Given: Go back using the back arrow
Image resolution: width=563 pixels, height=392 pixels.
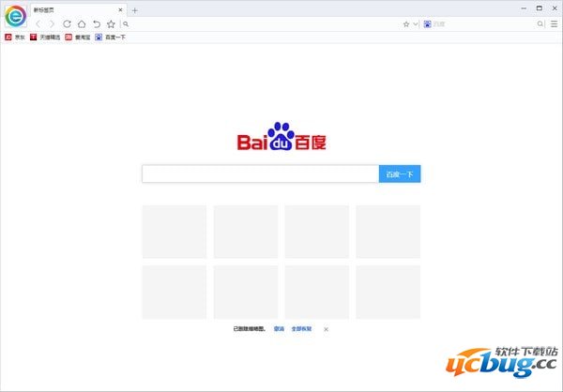Looking at the screenshot, I should click(38, 24).
